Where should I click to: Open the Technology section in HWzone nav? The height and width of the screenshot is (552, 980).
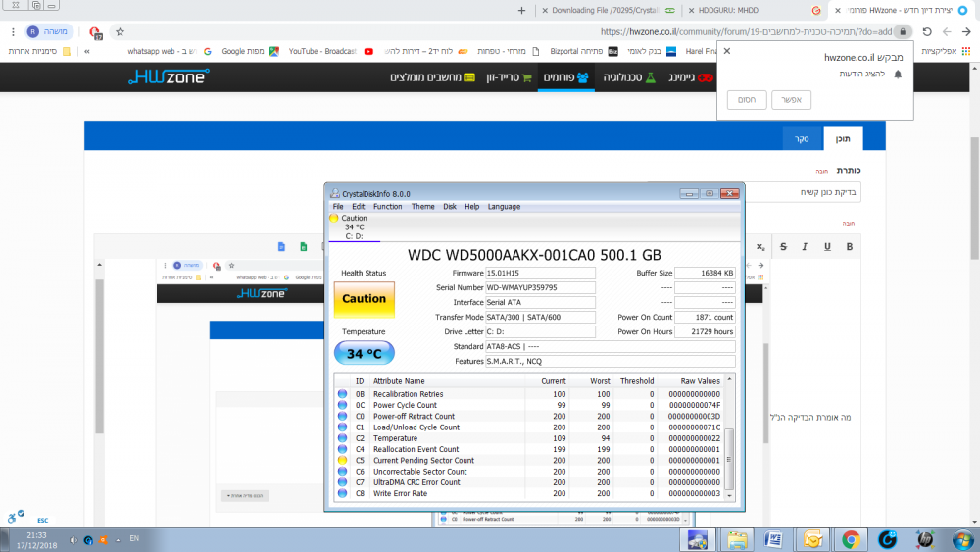(629, 77)
